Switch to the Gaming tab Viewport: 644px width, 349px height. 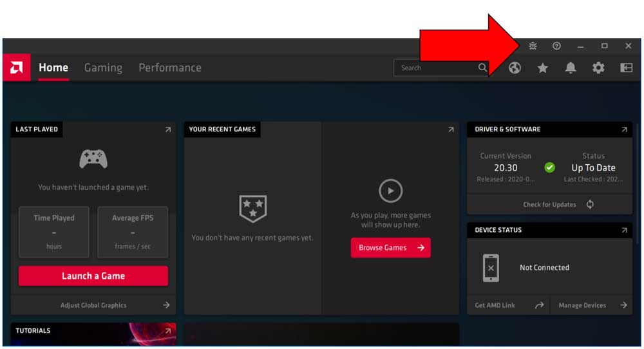pos(103,68)
